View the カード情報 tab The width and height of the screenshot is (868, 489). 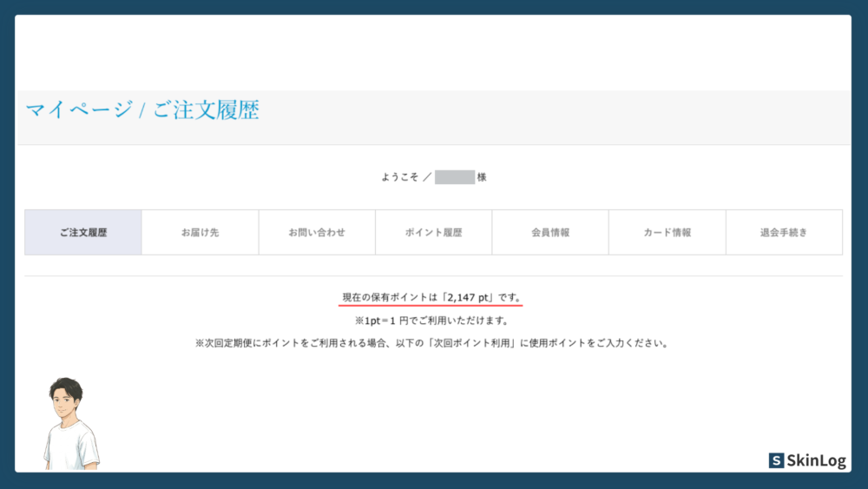click(667, 233)
